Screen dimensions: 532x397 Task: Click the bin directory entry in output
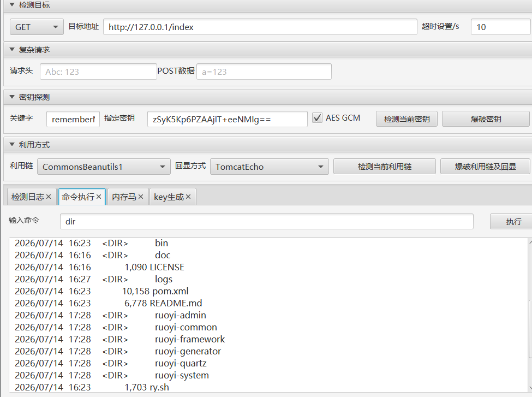tap(162, 243)
